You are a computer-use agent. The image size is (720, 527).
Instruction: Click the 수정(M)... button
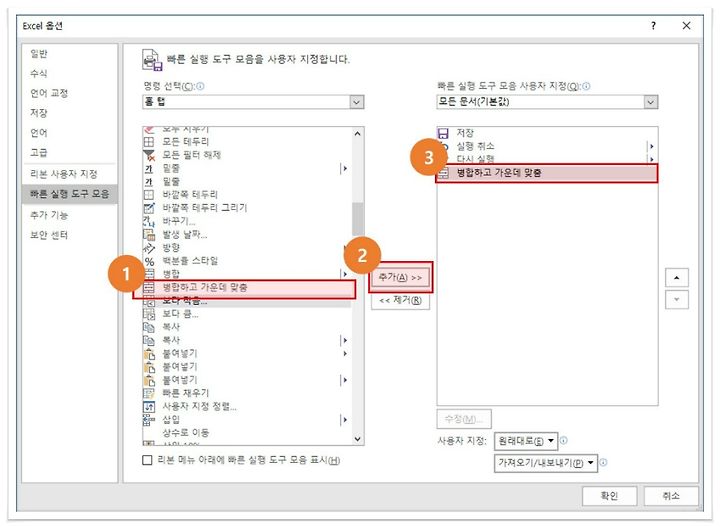pyautogui.click(x=464, y=419)
